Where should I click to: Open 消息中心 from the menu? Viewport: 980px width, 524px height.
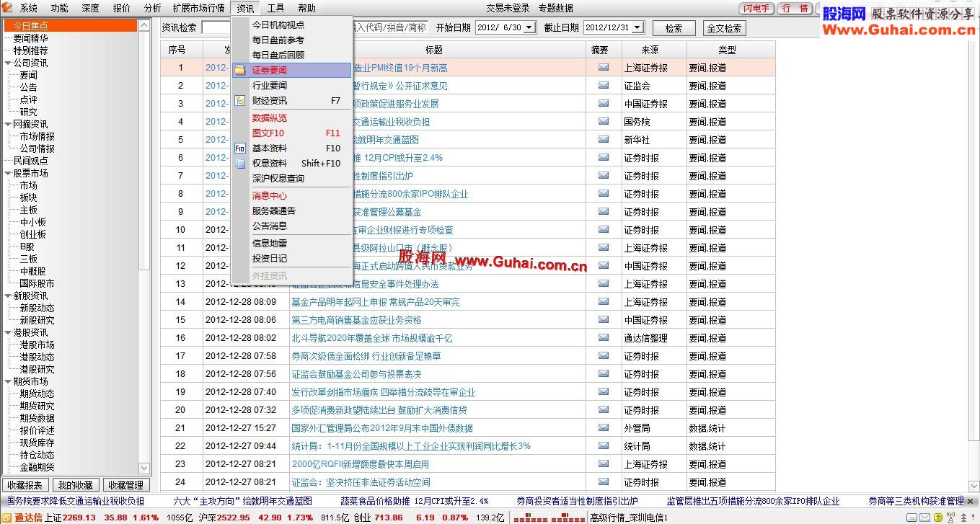click(x=269, y=196)
